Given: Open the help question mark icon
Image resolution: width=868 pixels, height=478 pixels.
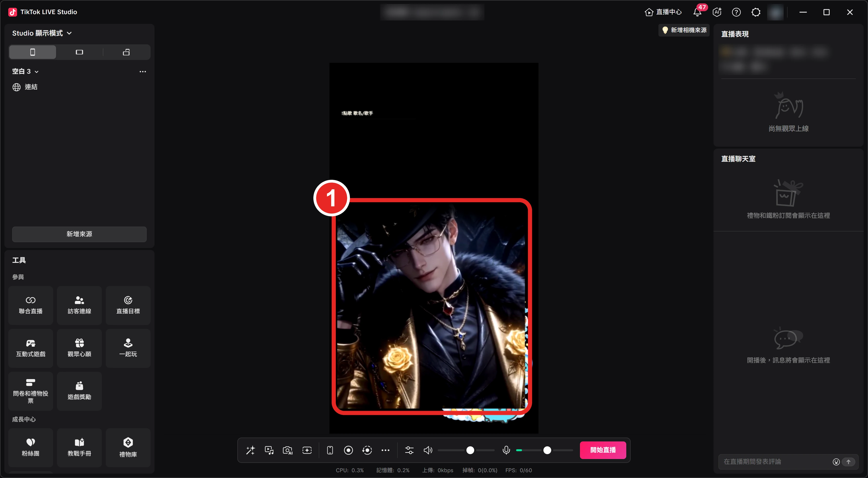Looking at the screenshot, I should [736, 12].
